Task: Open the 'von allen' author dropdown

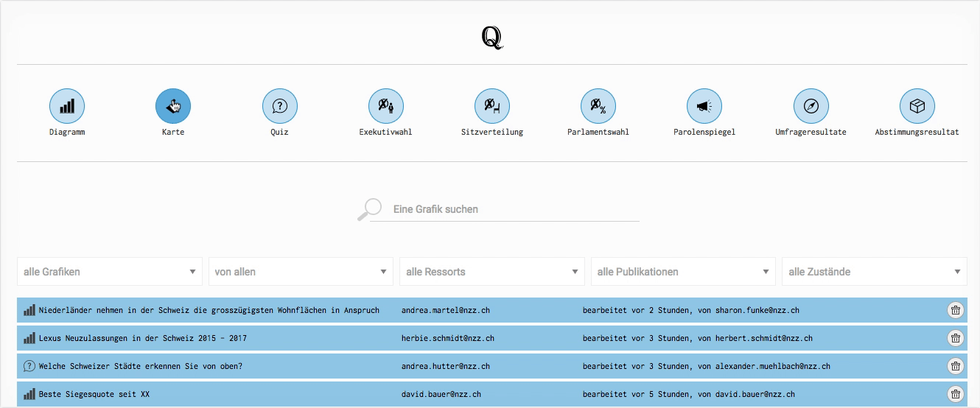Action: [x=301, y=272]
